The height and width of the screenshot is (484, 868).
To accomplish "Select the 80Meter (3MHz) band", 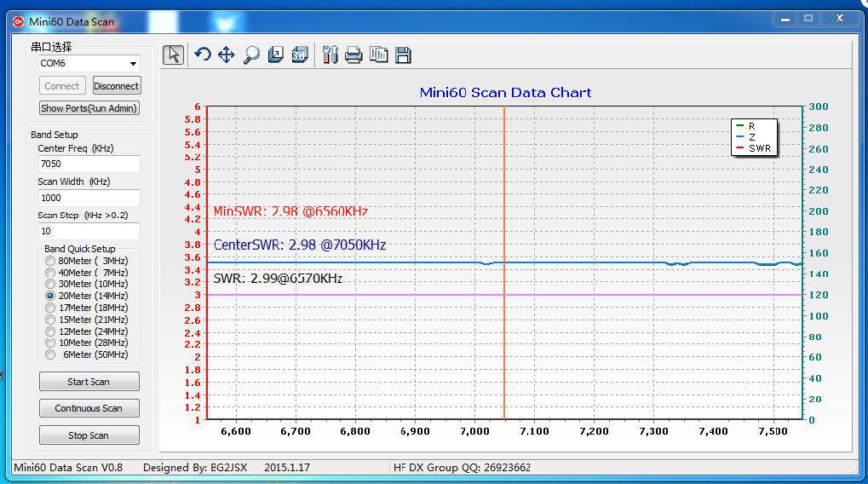I will [x=51, y=261].
